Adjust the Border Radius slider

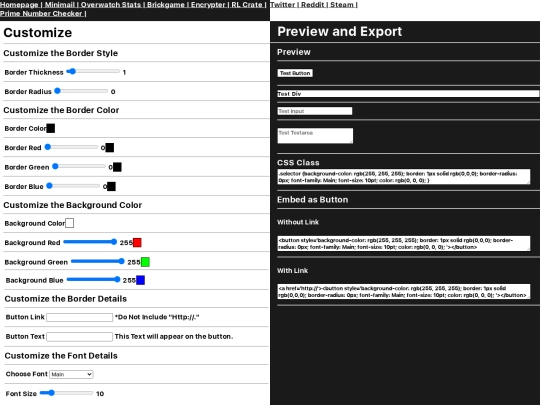click(81, 91)
